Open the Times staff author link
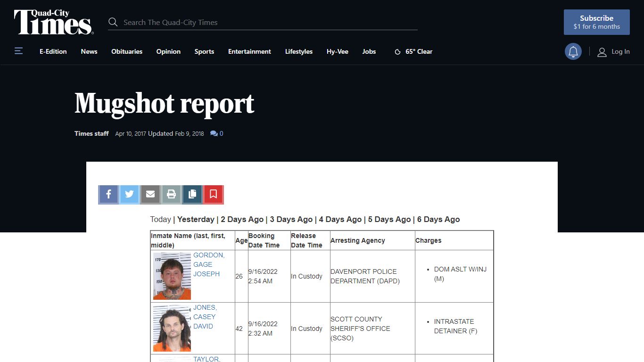Viewport: 644px width, 362px height. click(91, 133)
